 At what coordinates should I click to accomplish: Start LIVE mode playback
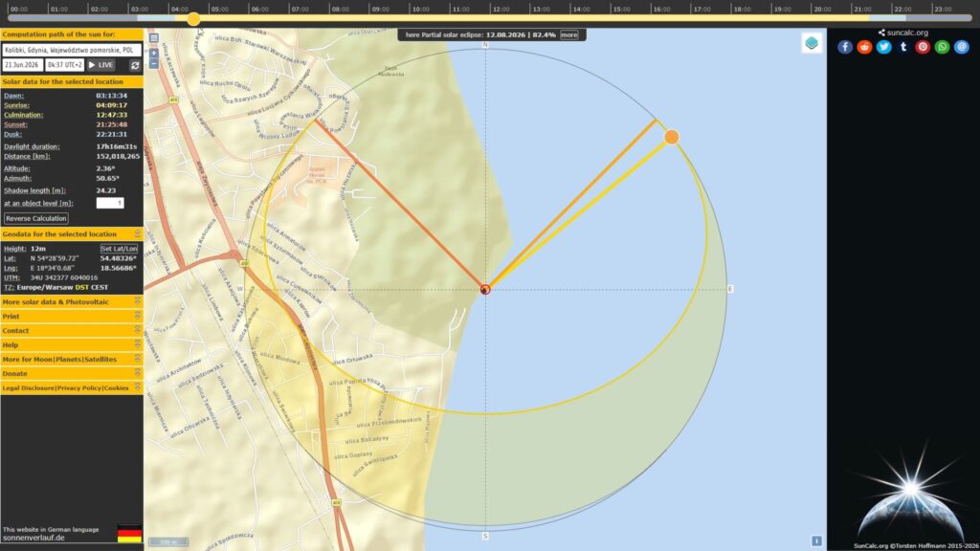click(x=100, y=65)
